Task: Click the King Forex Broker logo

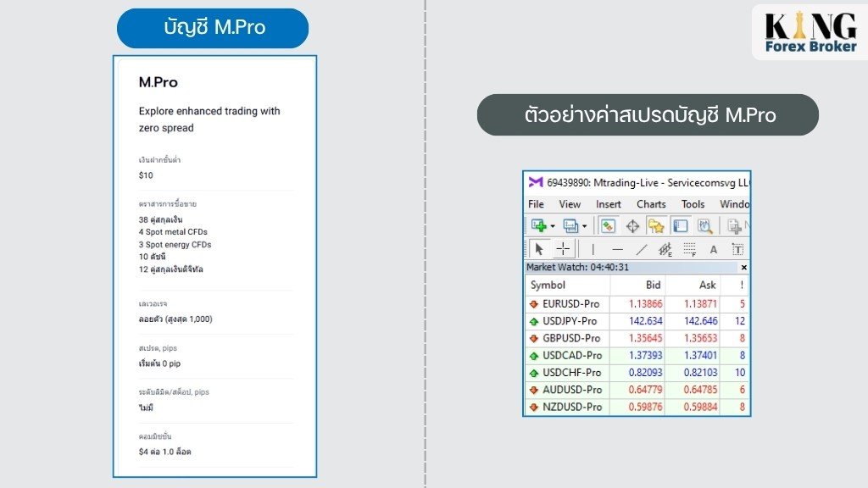Action: (810, 33)
